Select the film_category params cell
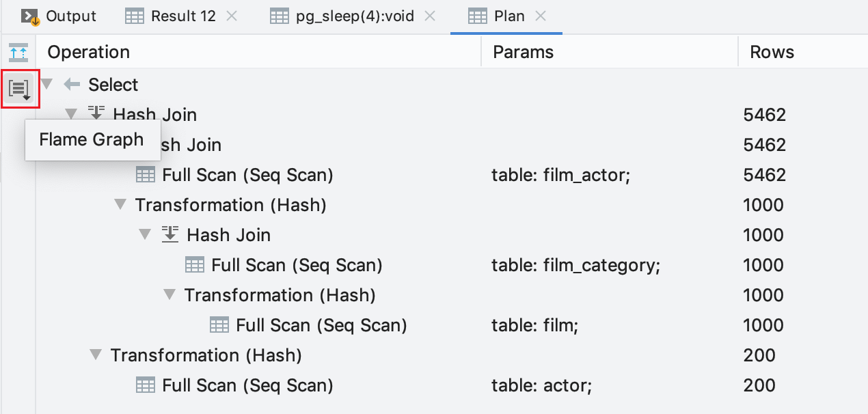The image size is (868, 414). [575, 265]
